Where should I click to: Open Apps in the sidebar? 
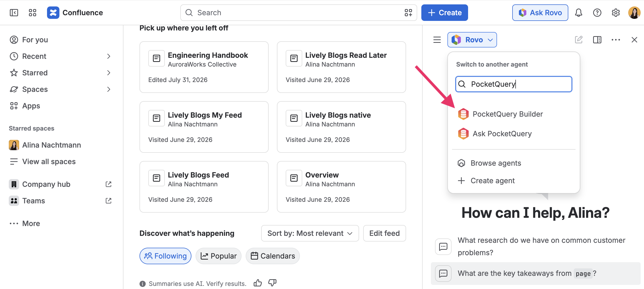61,106
